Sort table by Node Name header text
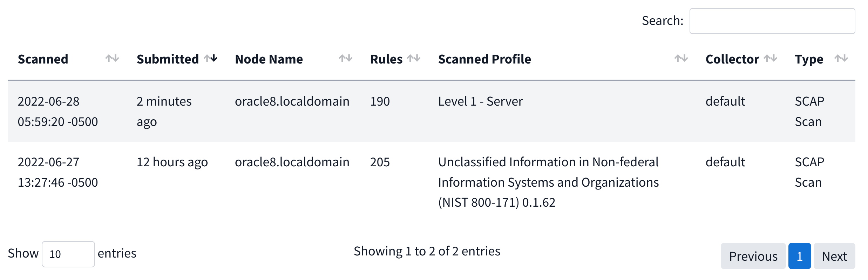Image resolution: width=868 pixels, height=280 pixels. [x=269, y=59]
